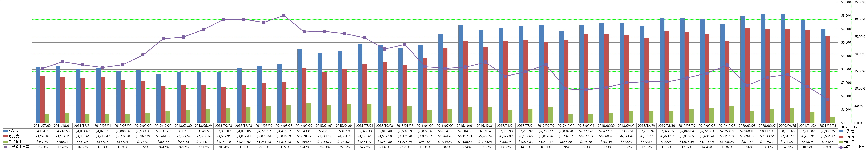
Task: Click the tallest blue total assets bar at 2020/09/26
Action: pos(783,69)
